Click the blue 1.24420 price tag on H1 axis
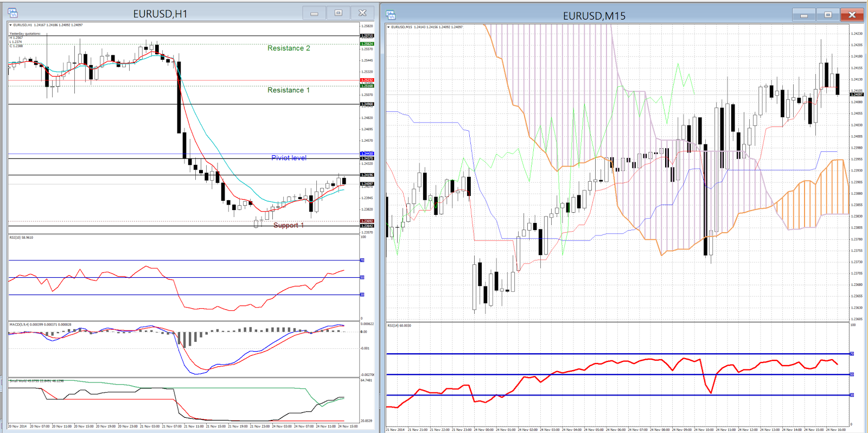The image size is (868, 433). click(367, 154)
